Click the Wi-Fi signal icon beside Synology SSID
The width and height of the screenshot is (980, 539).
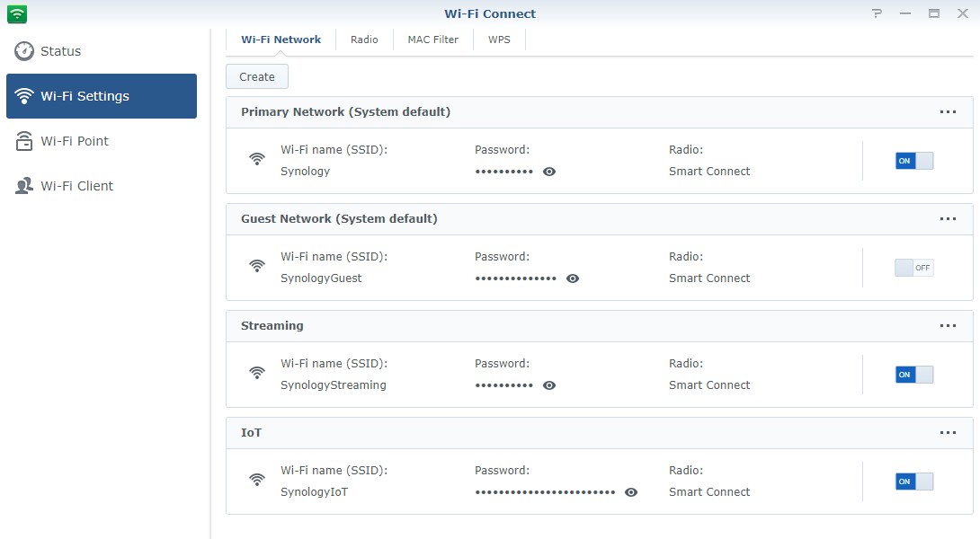(257, 160)
